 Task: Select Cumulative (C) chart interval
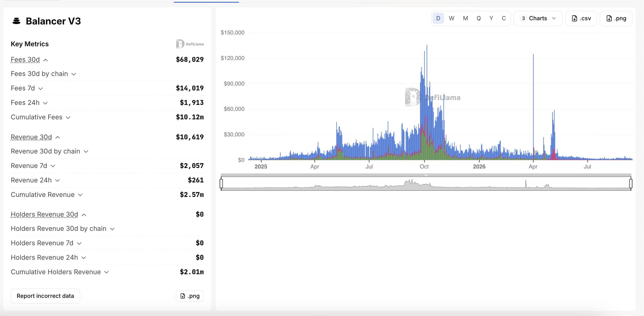(x=503, y=18)
